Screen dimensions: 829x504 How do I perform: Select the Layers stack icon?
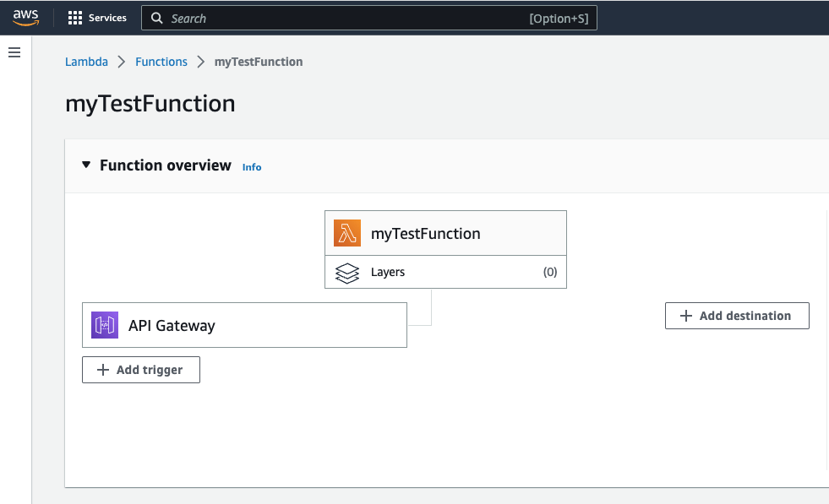pyautogui.click(x=346, y=272)
